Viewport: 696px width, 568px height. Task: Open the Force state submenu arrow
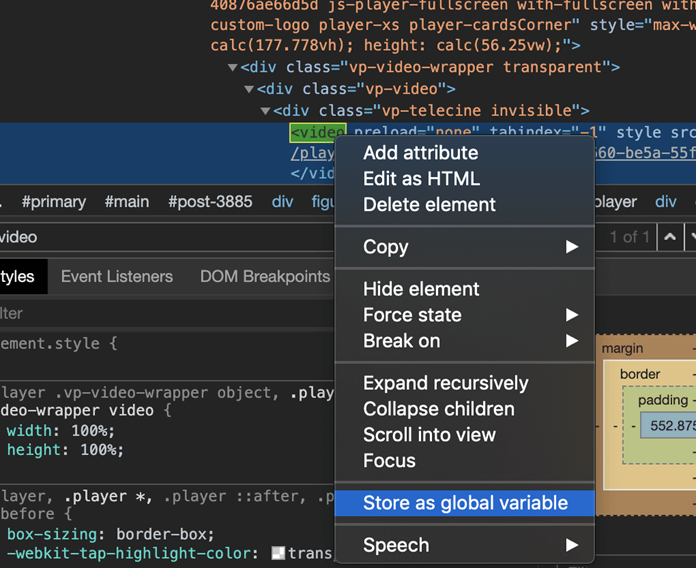(x=572, y=315)
